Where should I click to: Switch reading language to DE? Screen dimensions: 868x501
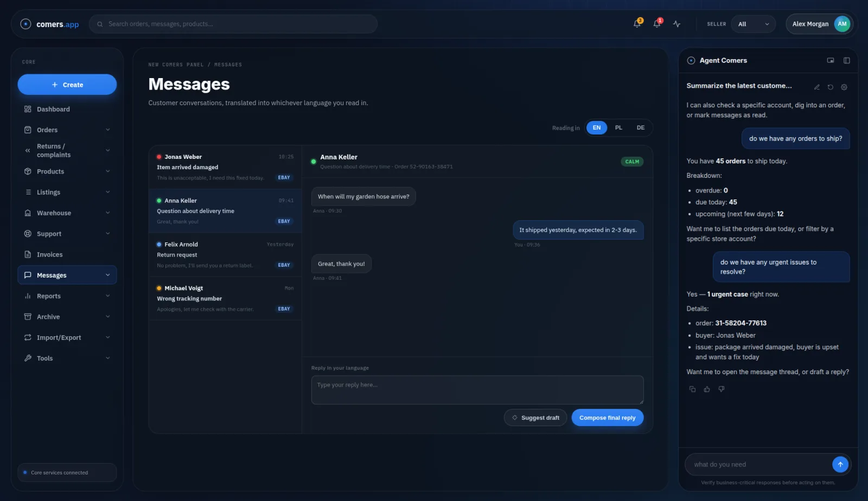click(x=641, y=128)
